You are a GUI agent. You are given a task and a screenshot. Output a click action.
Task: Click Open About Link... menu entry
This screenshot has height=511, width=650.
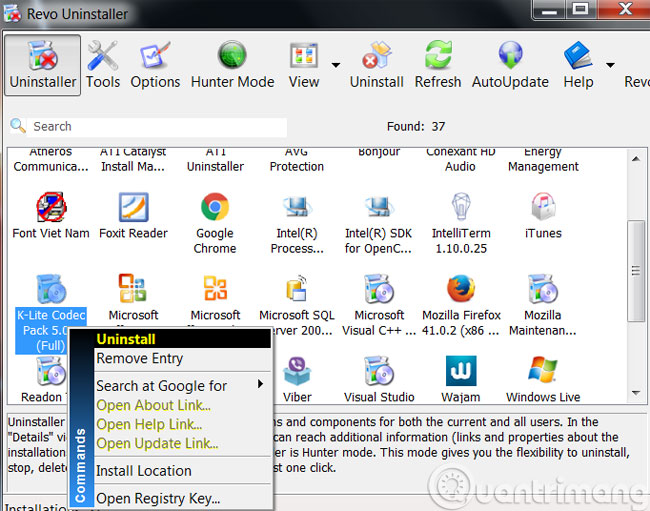tap(182, 405)
